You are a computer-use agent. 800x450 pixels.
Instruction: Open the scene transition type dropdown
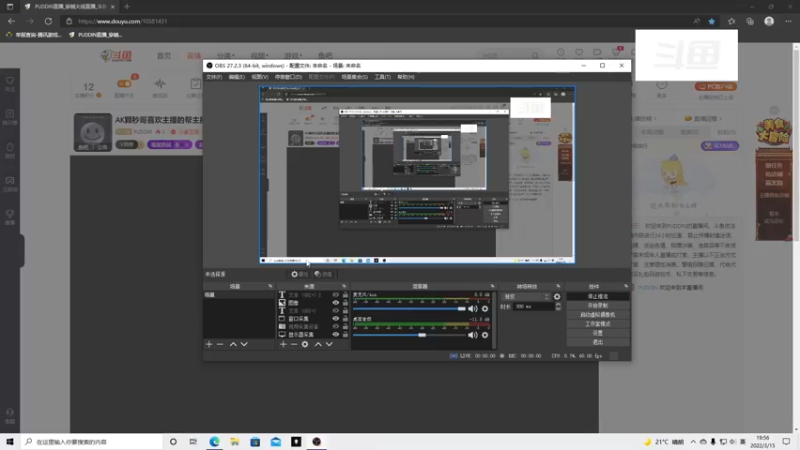click(527, 296)
